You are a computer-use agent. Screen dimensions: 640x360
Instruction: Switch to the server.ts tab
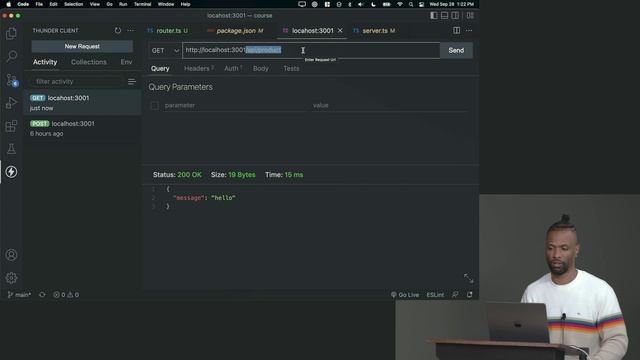click(x=375, y=31)
